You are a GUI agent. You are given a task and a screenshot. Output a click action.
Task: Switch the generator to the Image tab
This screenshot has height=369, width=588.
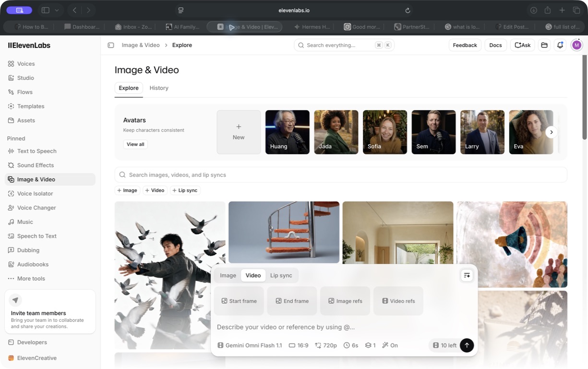(x=228, y=275)
